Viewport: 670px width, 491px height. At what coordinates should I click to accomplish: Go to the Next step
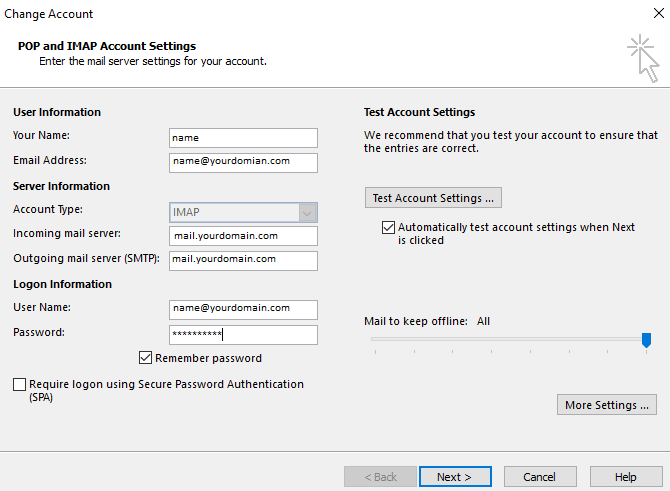pos(455,477)
